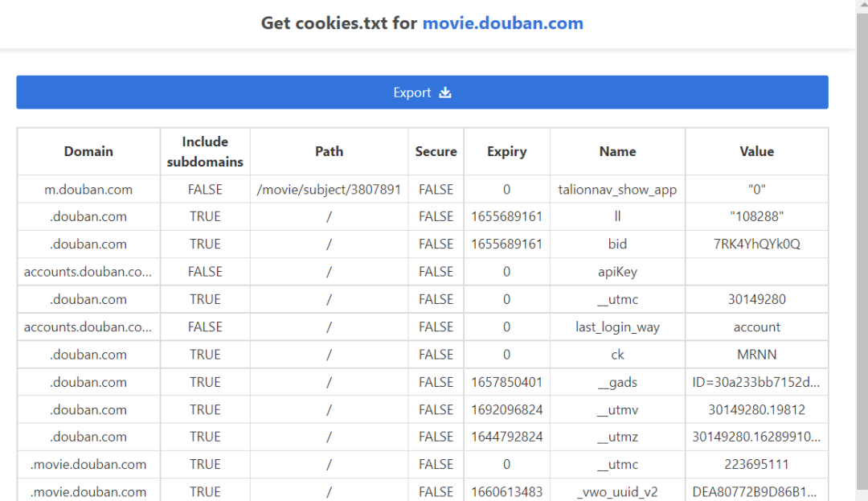Image resolution: width=868 pixels, height=501 pixels.
Task: Select the Domain column header
Action: pos(88,152)
